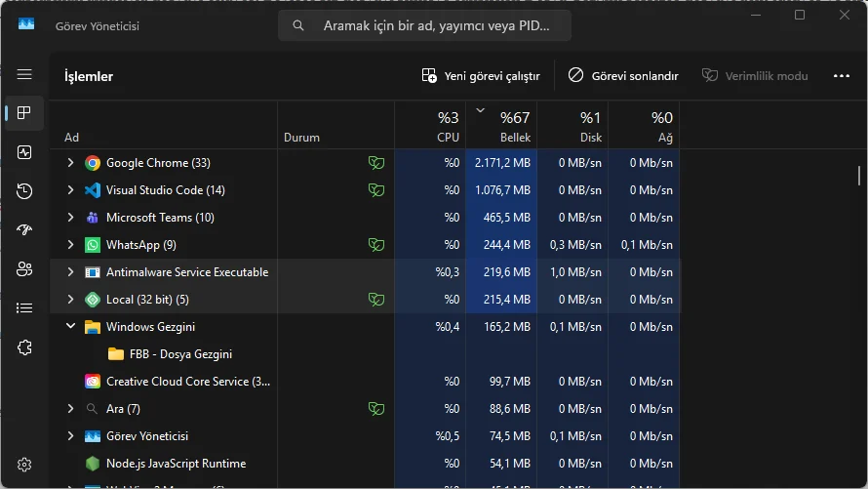Click the Microsoft Teams process icon

click(x=93, y=218)
